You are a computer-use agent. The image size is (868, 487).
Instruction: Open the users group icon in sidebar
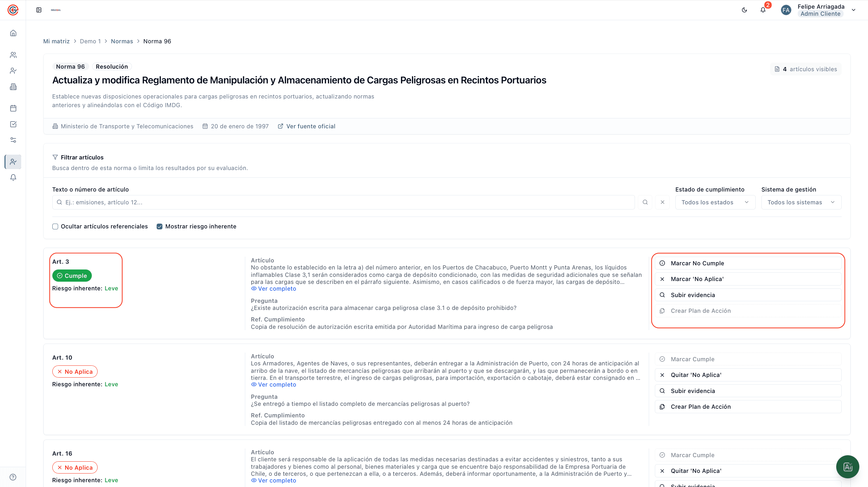pos(13,55)
